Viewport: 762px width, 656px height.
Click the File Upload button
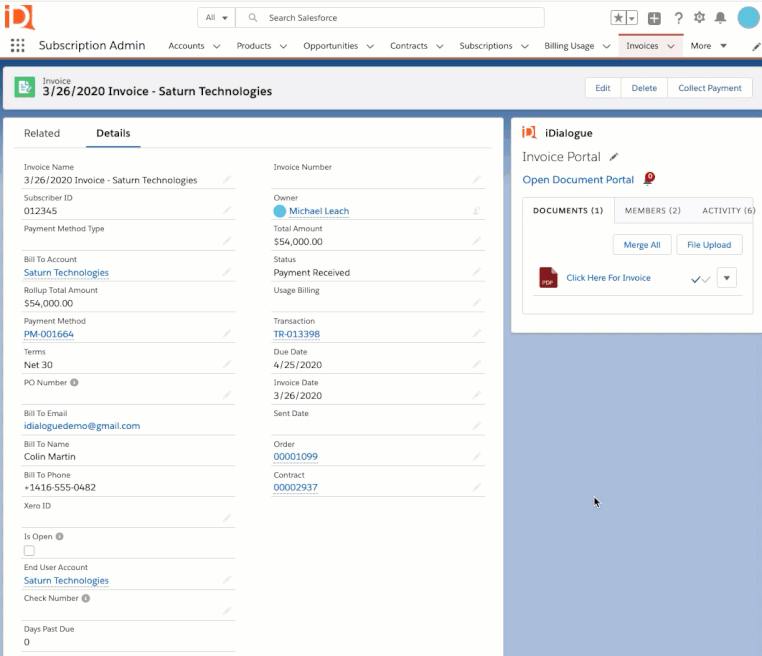[x=709, y=245]
